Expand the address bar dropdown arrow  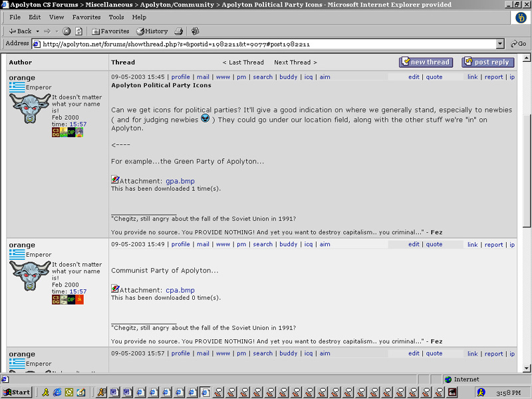[x=500, y=44]
